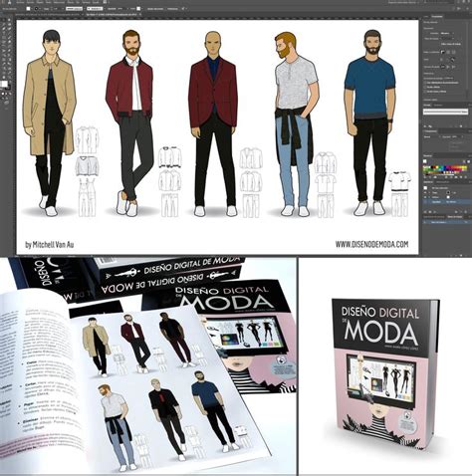The width and height of the screenshot is (472, 476).
Task: Click the WWW.DISENODEMODA.COM text on the artboard
Action: pos(371,244)
